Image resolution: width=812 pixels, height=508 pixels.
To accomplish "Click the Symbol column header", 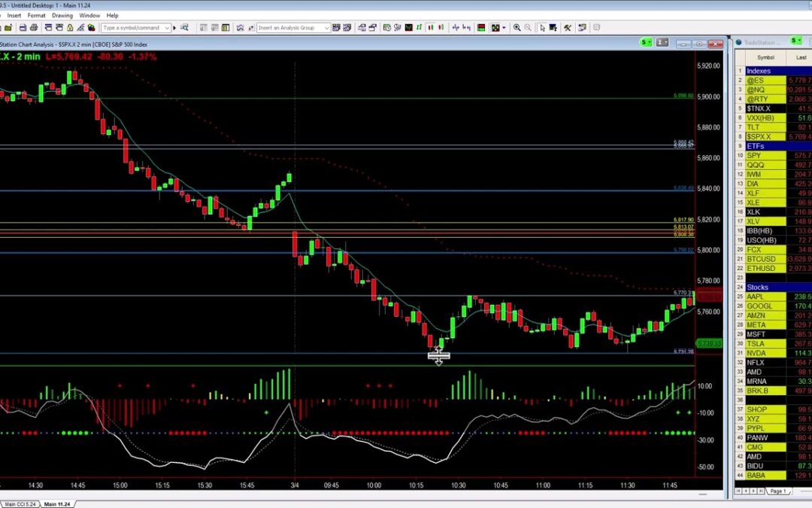I will pyautogui.click(x=765, y=57).
